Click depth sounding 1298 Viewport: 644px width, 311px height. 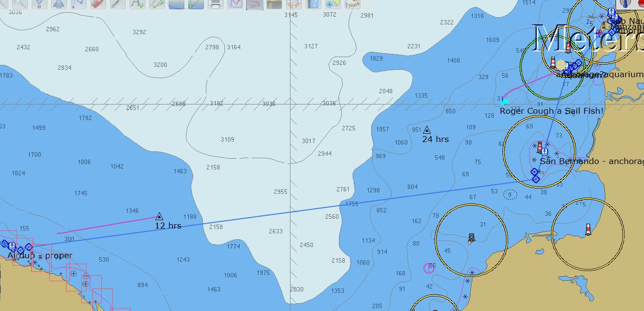tap(373, 190)
